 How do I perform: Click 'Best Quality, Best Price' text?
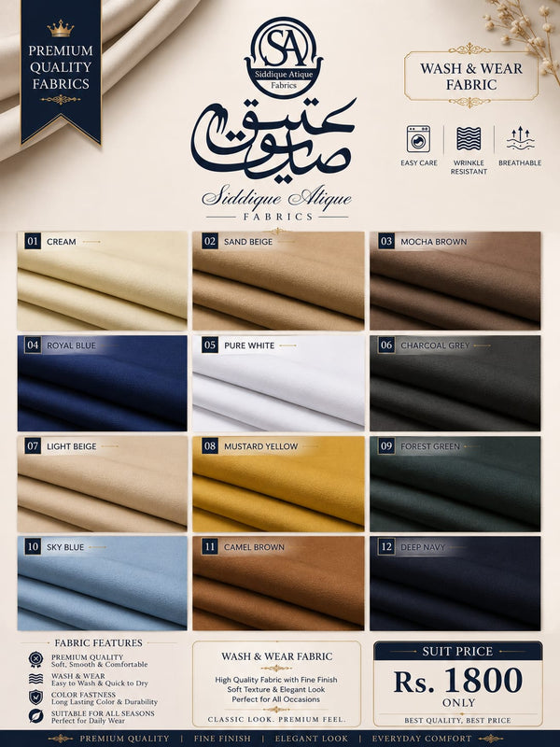pyautogui.click(x=457, y=720)
